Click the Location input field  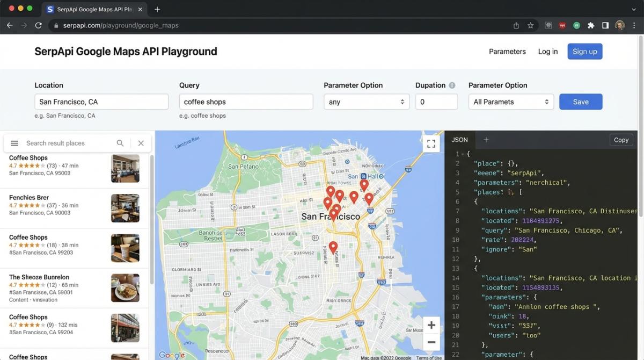(x=101, y=102)
